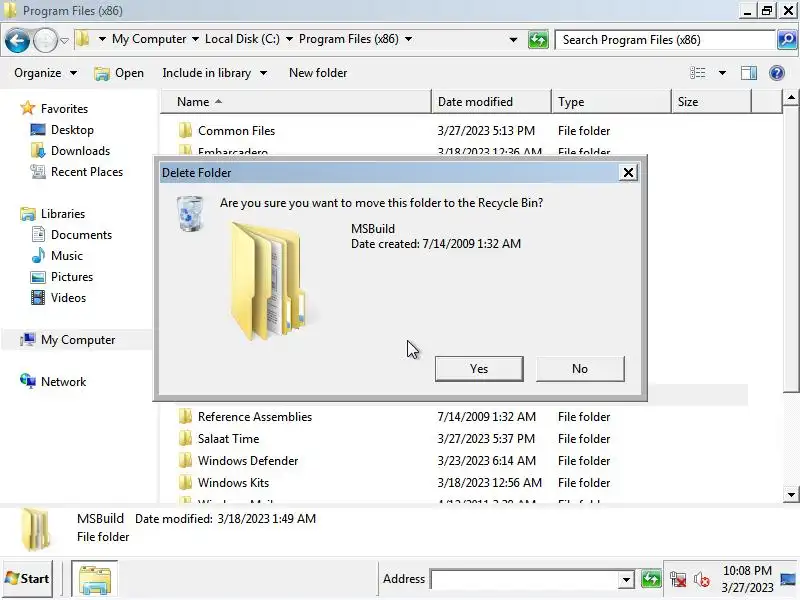This screenshot has width=800, height=600.
Task: Click Search Program Files (x86) field
Action: pos(665,40)
